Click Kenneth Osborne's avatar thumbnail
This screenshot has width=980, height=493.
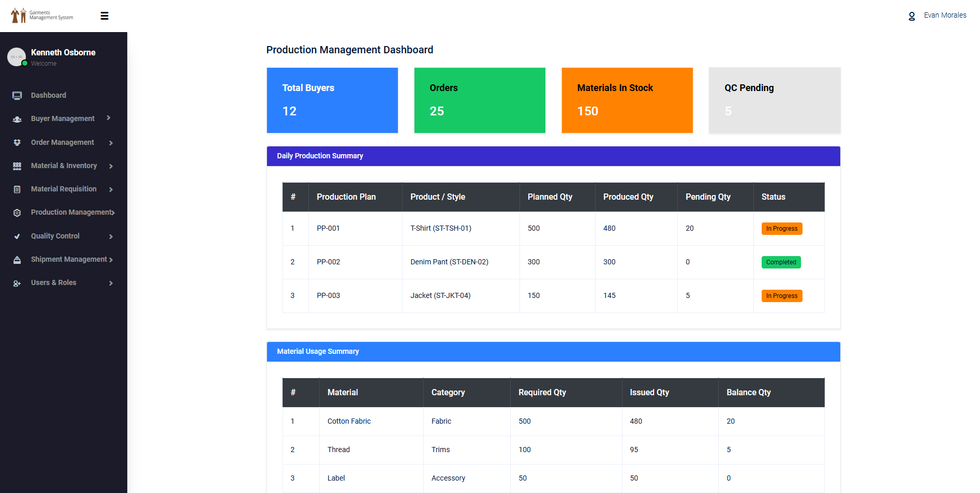click(17, 57)
